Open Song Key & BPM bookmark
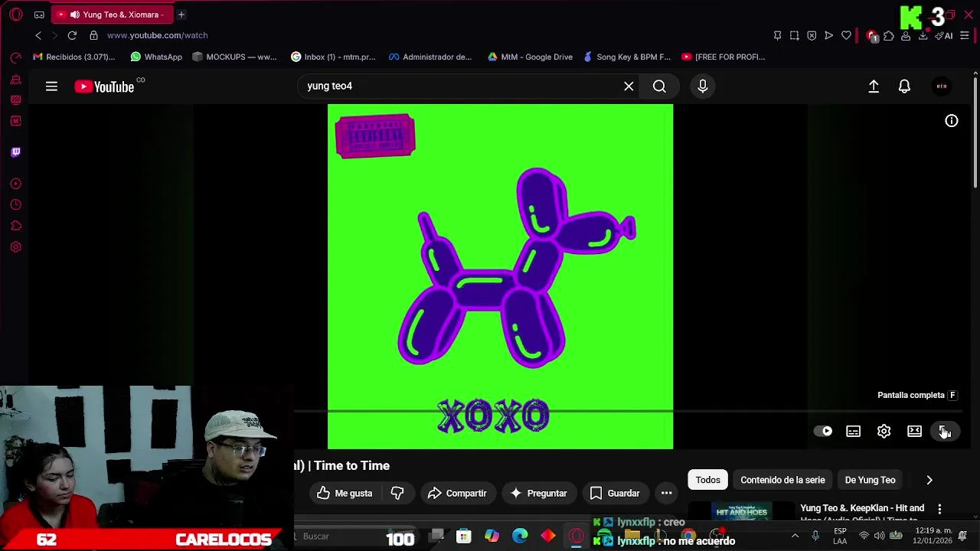The image size is (980, 551). [x=627, y=57]
